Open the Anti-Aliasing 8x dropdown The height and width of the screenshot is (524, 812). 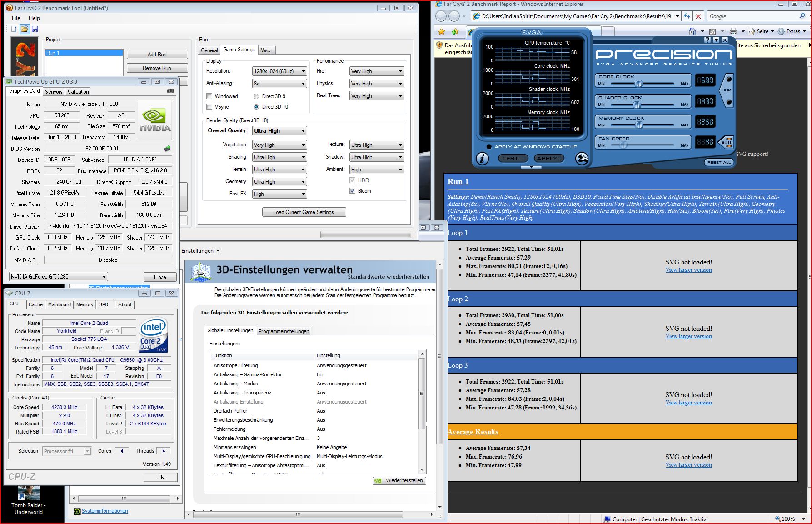[279, 84]
